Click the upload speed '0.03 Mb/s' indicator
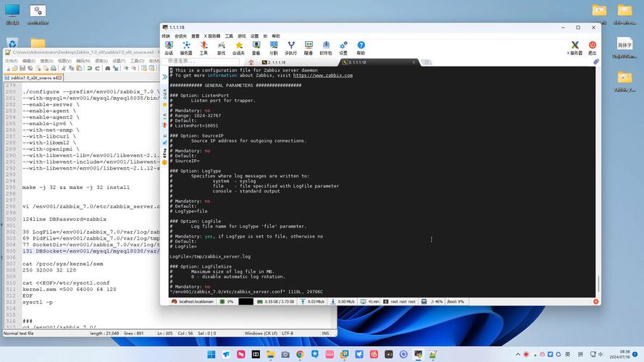Viewport: 644px width, 362px height. pyautogui.click(x=312, y=302)
